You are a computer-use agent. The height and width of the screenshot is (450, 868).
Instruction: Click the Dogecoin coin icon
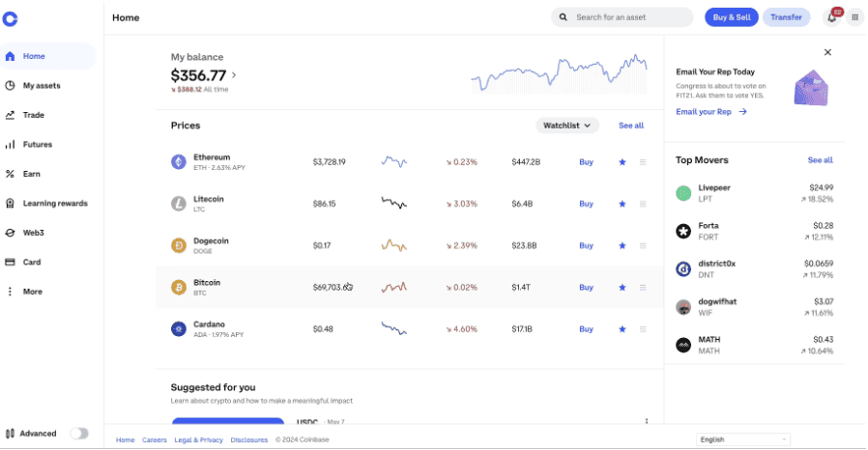178,245
